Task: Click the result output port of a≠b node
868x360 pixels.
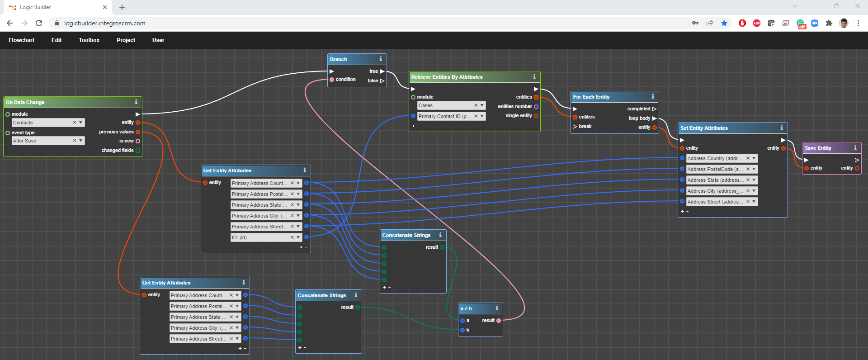Action: pyautogui.click(x=499, y=321)
